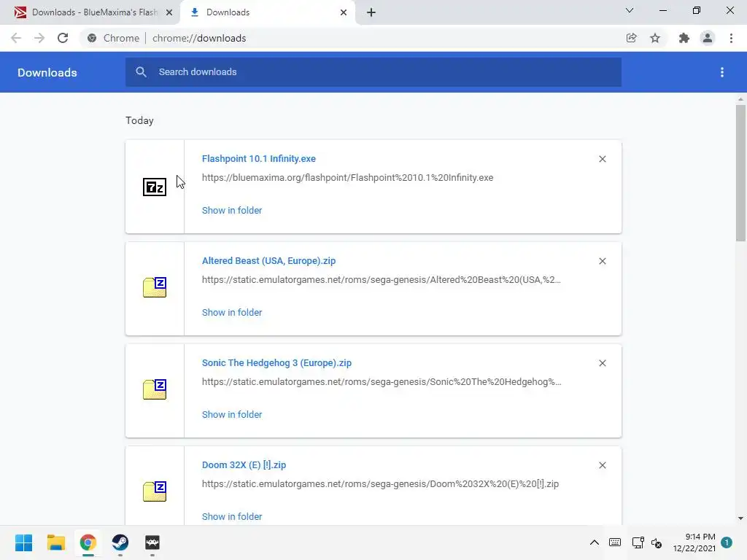Open the Chrome profile avatar

(x=708, y=38)
